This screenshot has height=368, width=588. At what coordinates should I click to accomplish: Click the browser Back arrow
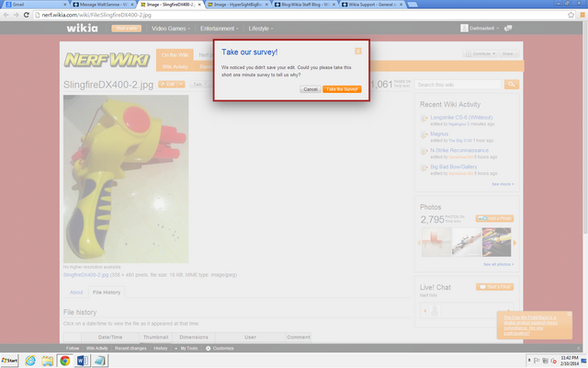[6, 15]
